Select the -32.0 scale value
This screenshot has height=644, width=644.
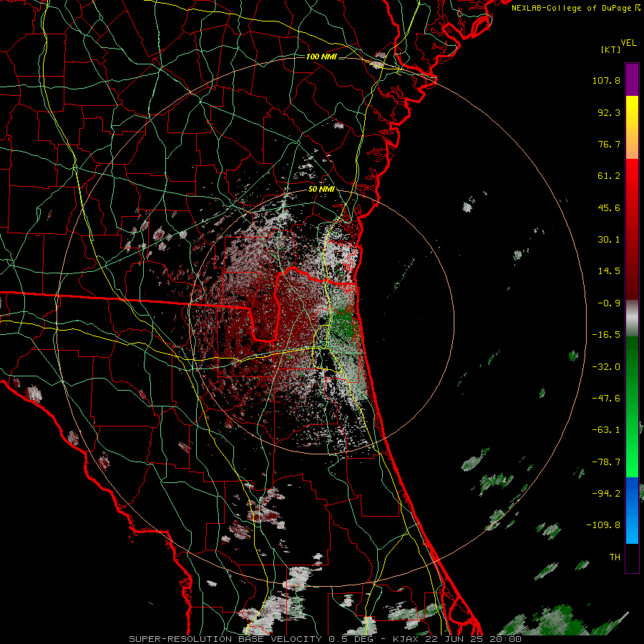[606, 367]
